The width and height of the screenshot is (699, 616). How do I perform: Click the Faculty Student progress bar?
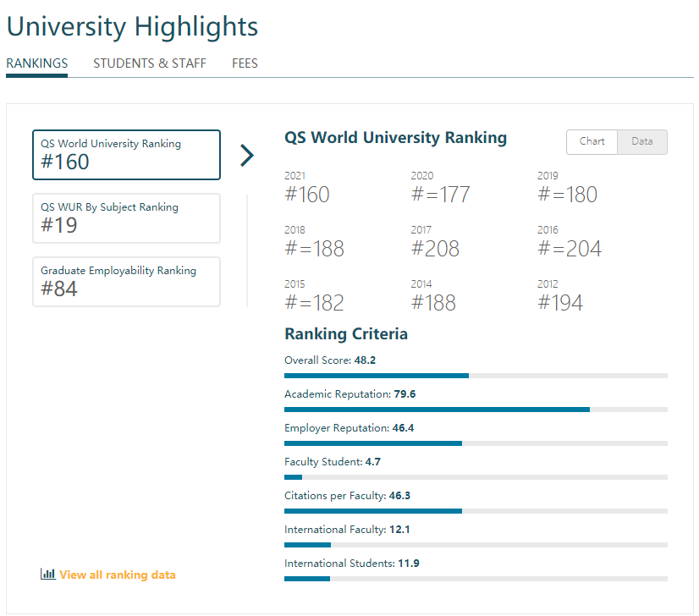pos(476,477)
